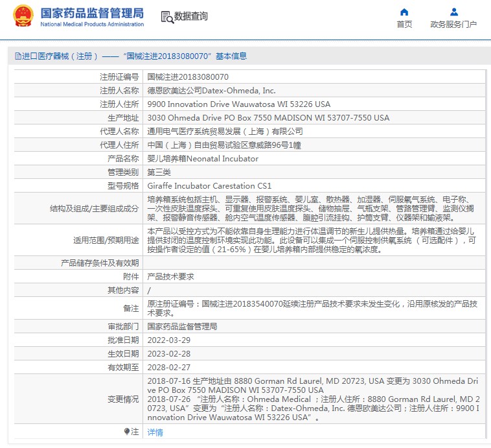Click the 基本信息 section heading

[231, 56]
